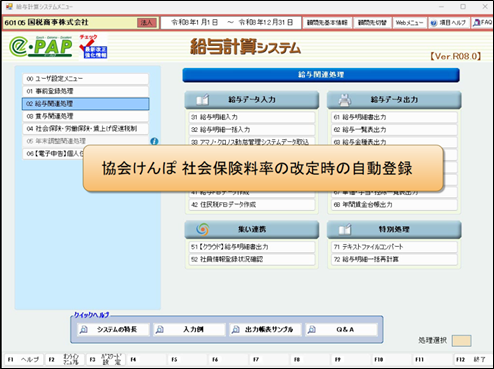Click the Ver.R08.0 version label
This screenshot has height=369, width=494.
point(456,56)
